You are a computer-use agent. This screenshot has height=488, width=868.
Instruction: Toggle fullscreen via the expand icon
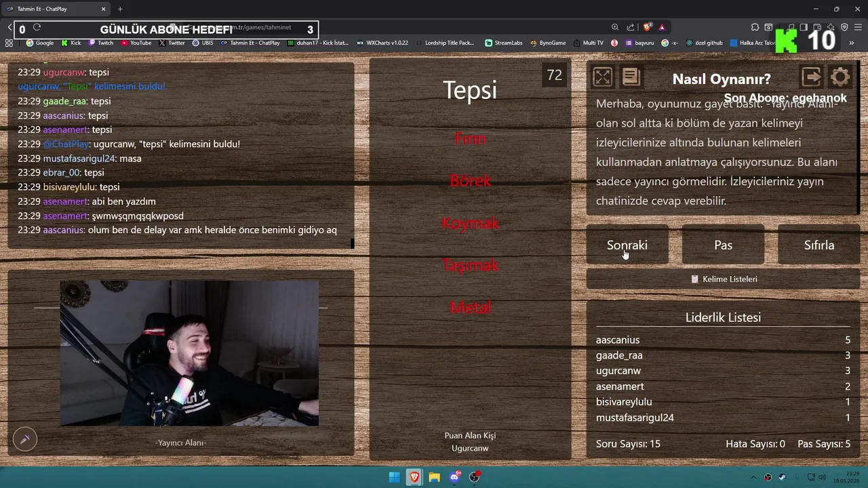point(602,77)
